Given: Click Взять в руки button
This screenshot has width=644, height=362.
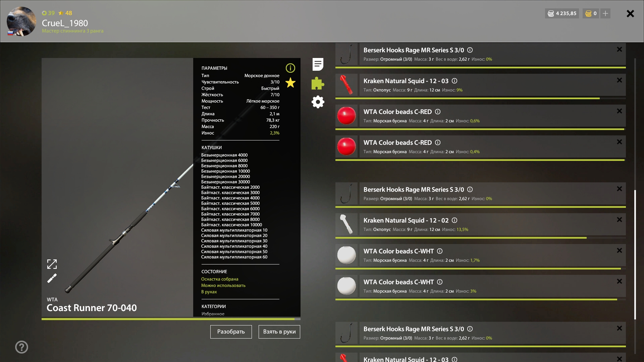Looking at the screenshot, I should [x=279, y=332].
